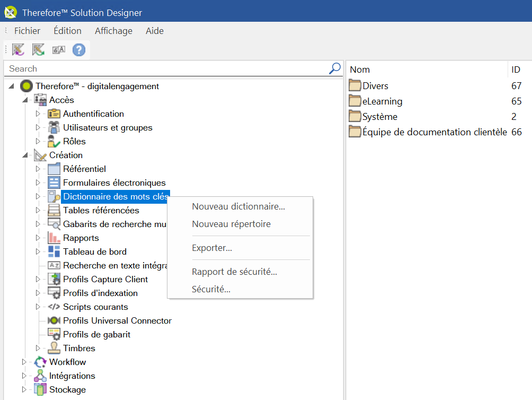Viewport: 532px width, 400px height.
Task: Click the Utilisateurs et groupes people icon
Action: [x=54, y=127]
